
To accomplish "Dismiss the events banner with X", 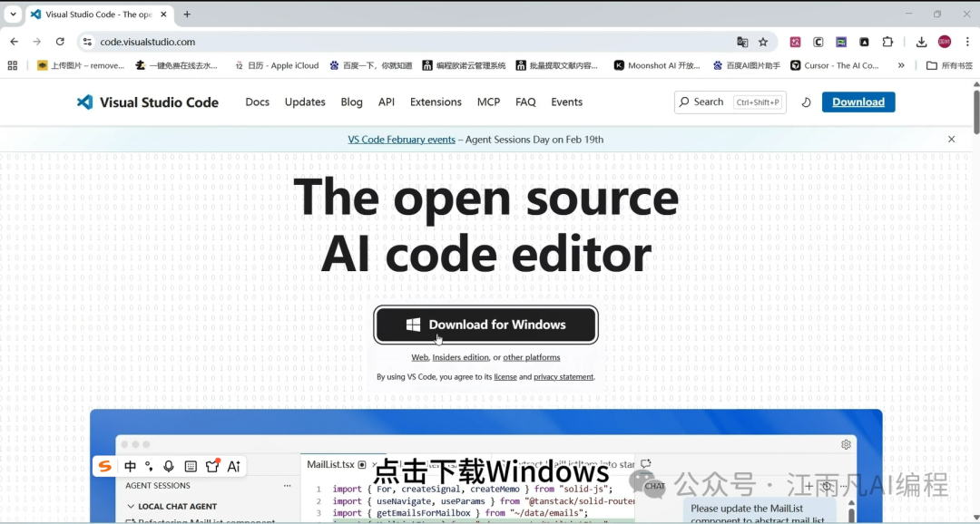I will point(951,140).
